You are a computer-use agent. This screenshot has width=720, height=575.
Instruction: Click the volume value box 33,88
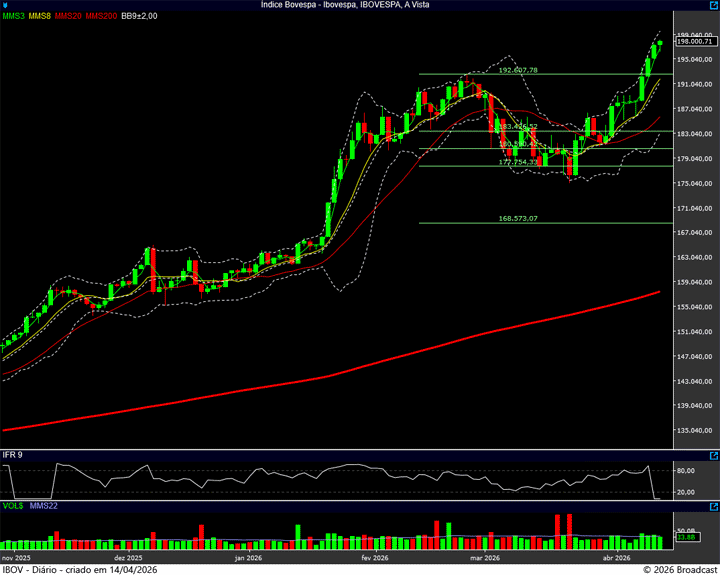pos(686,537)
